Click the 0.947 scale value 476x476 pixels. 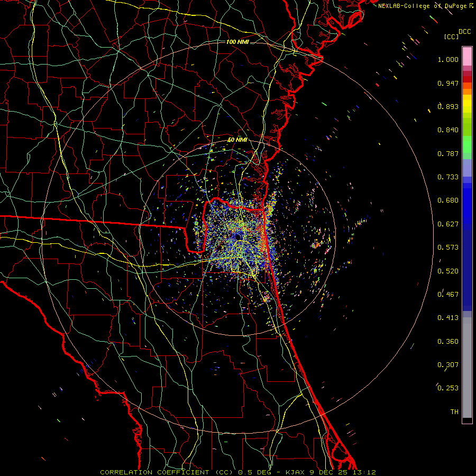click(448, 83)
